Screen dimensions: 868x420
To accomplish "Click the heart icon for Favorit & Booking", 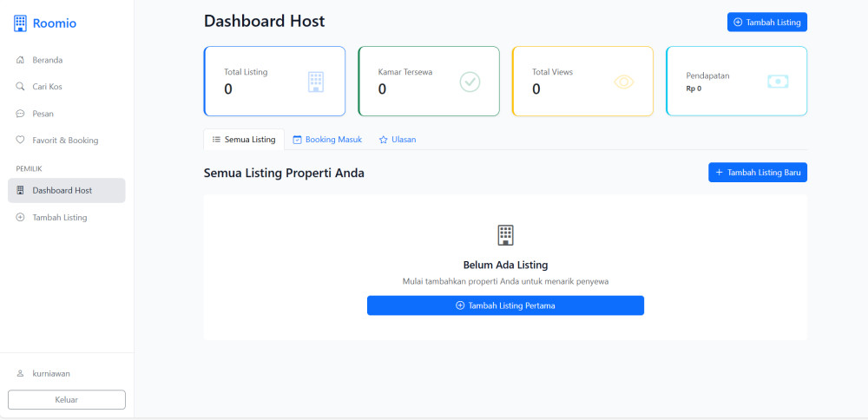I will (x=20, y=141).
